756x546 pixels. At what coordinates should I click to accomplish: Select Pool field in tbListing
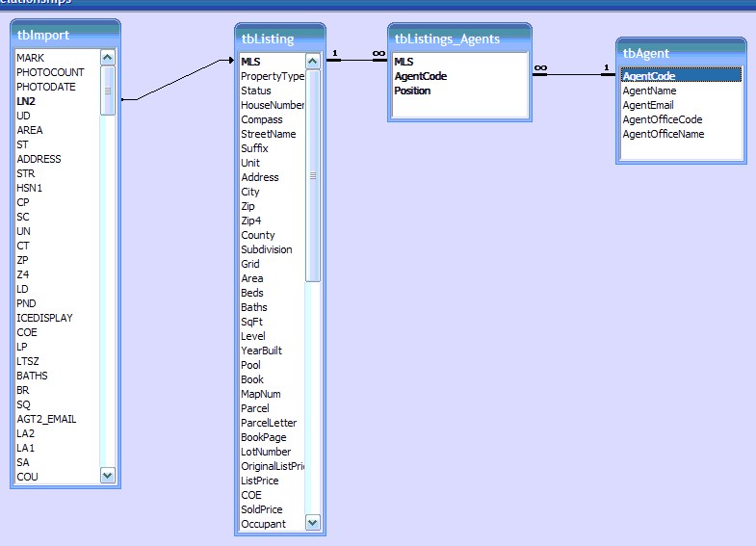pos(250,365)
